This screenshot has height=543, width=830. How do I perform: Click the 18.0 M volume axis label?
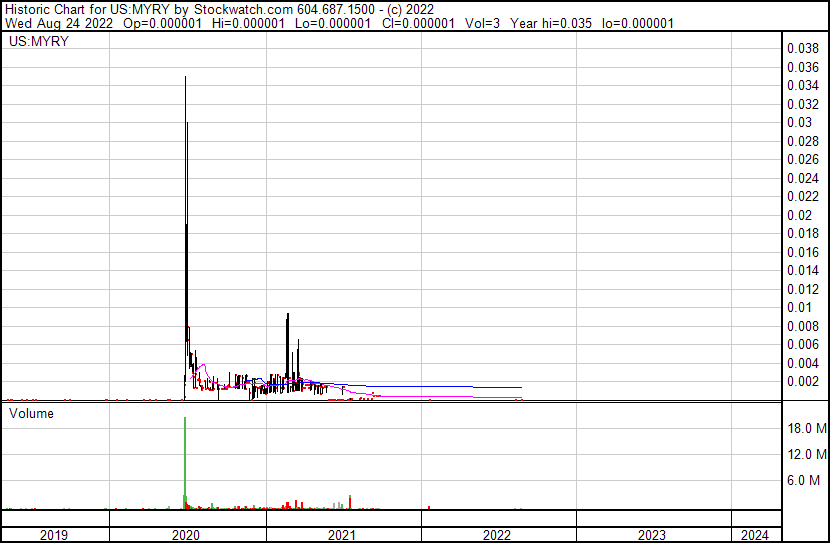pos(806,429)
